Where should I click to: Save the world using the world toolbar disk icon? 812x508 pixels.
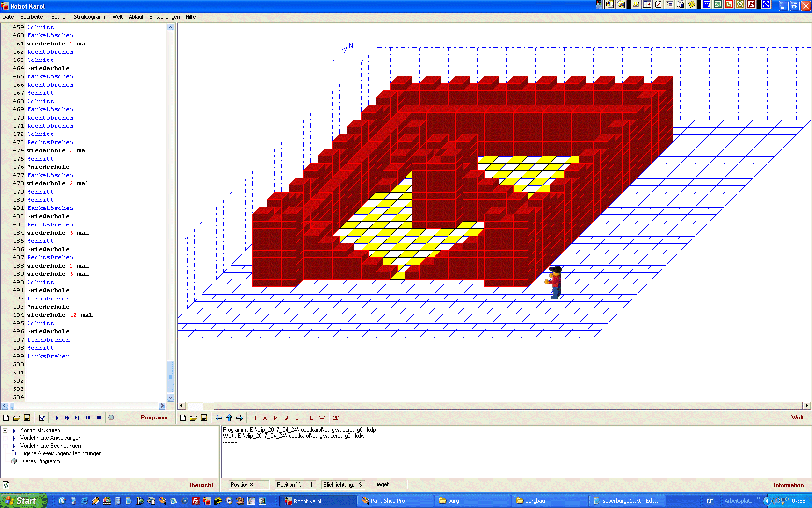click(204, 418)
